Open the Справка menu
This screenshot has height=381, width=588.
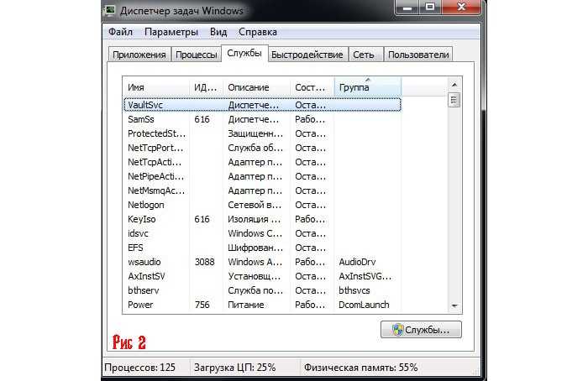point(258,32)
